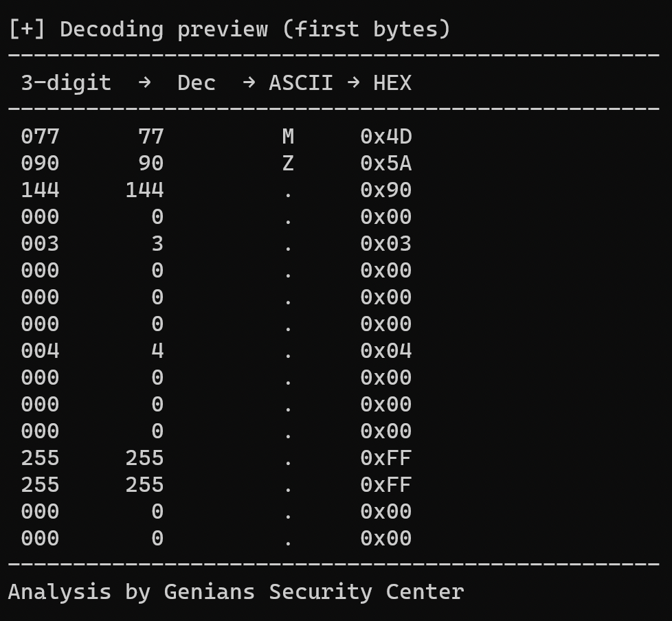This screenshot has height=621, width=672.
Task: Click the first 0xFF hex value
Action: click(385, 458)
